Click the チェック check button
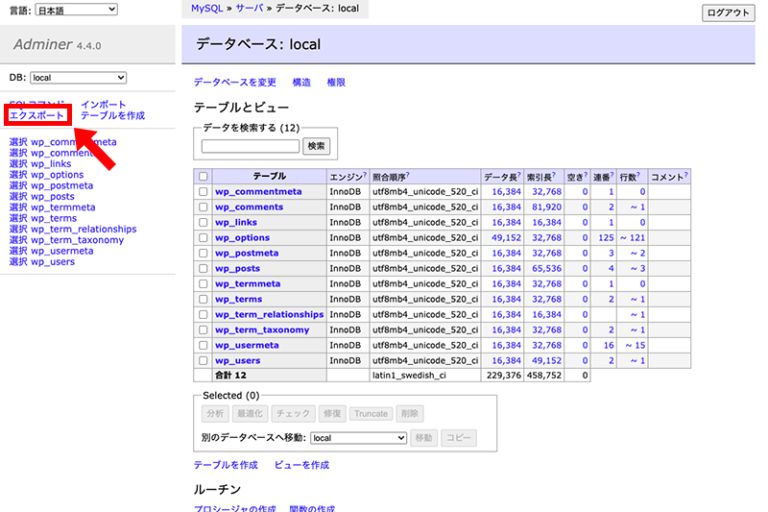This screenshot has height=512, width=768. (293, 414)
